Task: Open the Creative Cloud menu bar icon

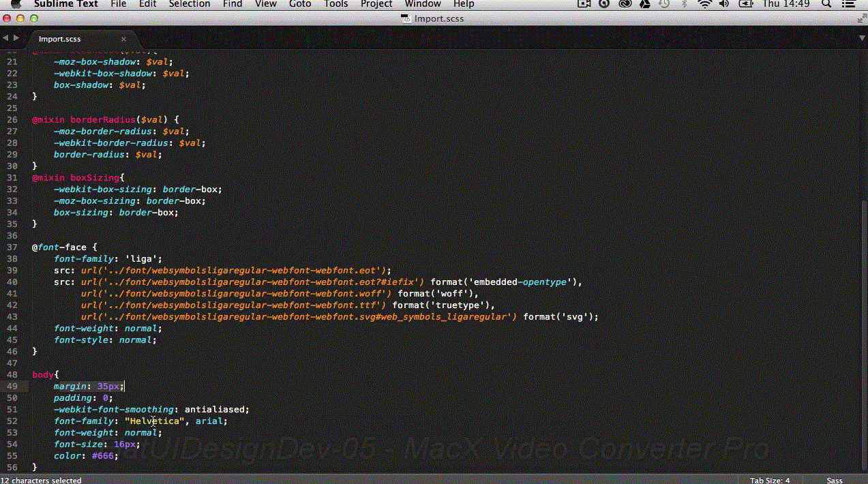Action: click(x=625, y=4)
